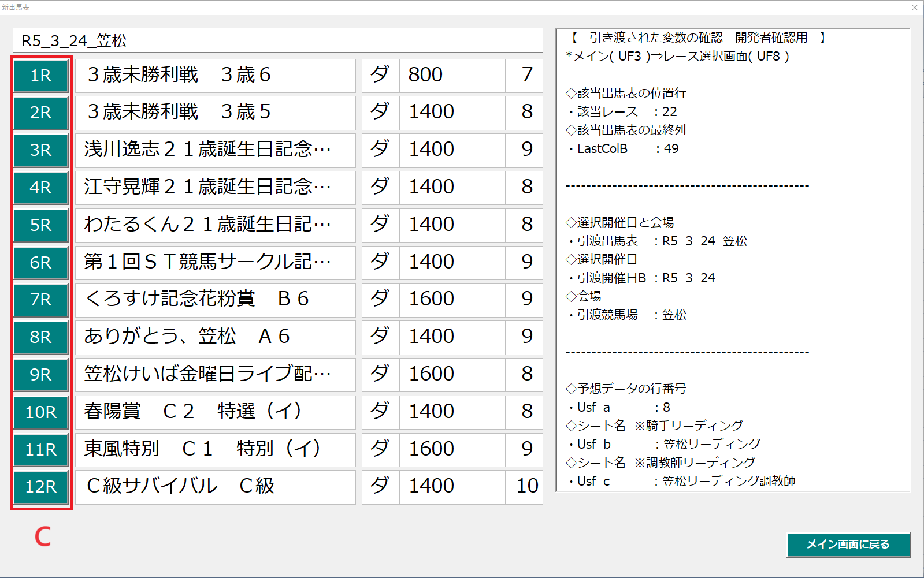Viewport: 924px width, 578px height.
Task: Click the 3R race button
Action: (x=41, y=150)
